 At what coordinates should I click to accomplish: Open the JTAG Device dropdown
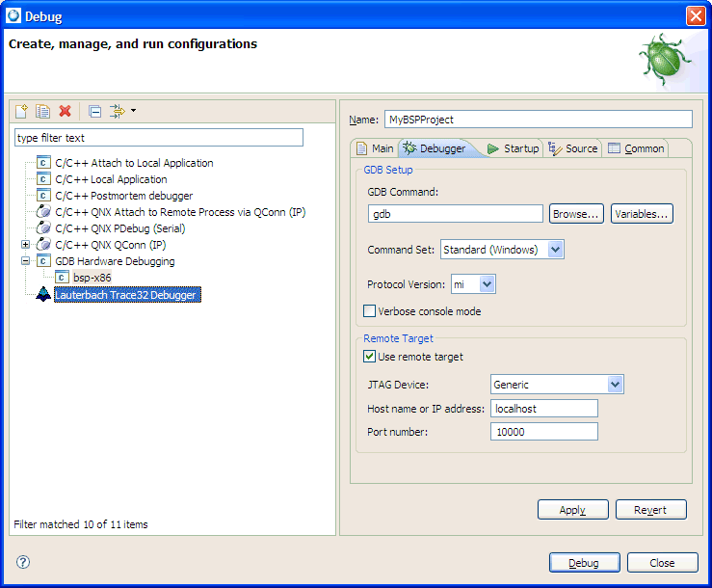tap(616, 385)
